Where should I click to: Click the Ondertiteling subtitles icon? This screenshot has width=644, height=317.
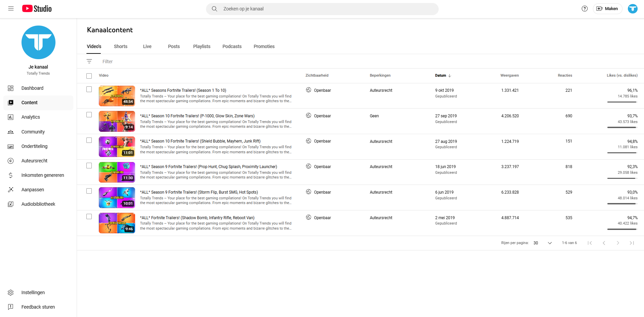(11, 146)
